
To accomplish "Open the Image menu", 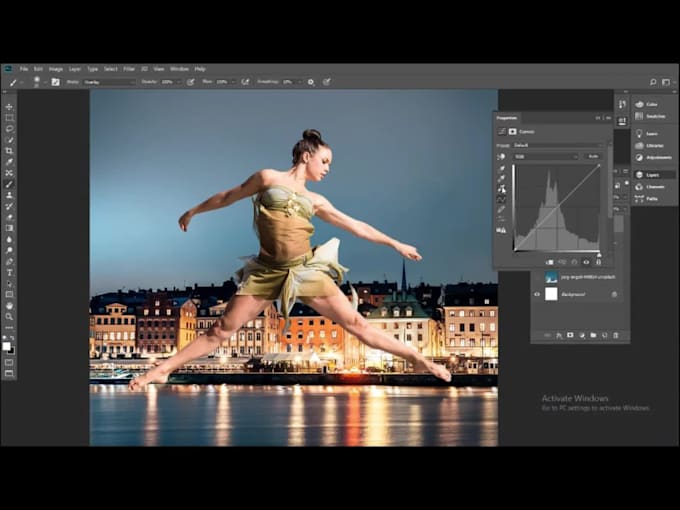I will coord(56,69).
